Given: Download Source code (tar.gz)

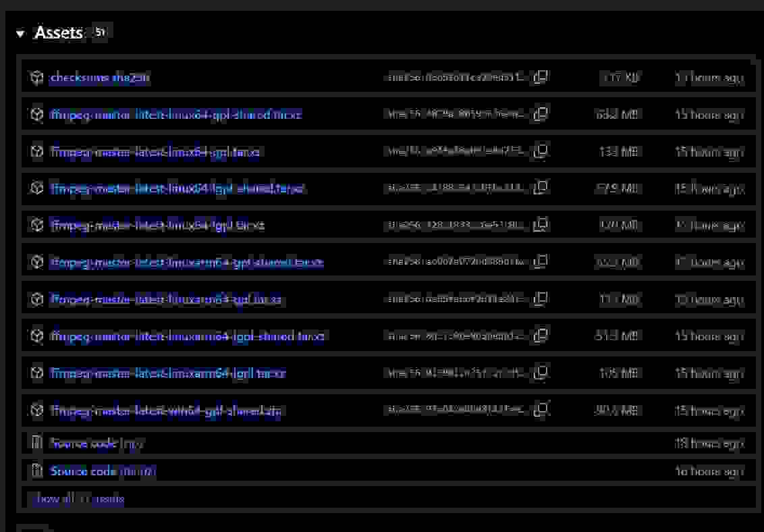Looking at the screenshot, I should tap(103, 471).
